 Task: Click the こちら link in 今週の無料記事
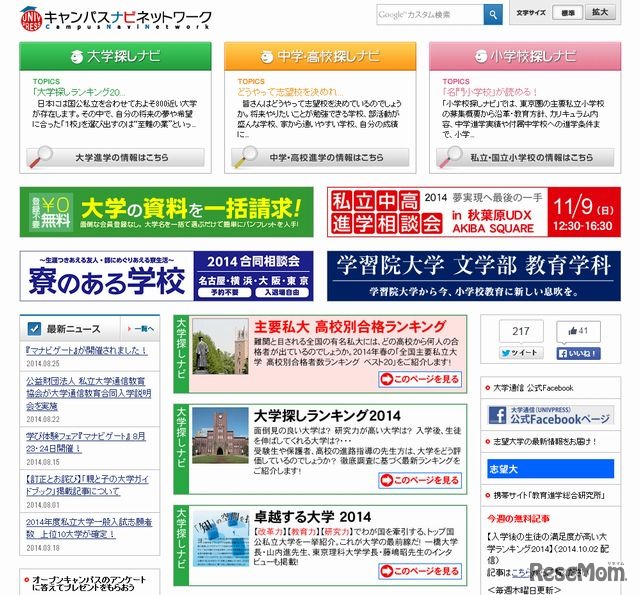[x=521, y=573]
